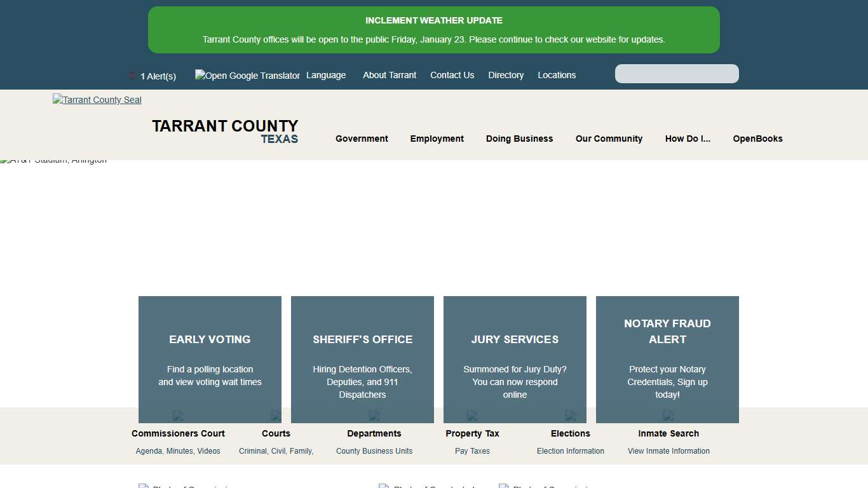The image size is (868, 488).
Task: Open View Inmate Information link
Action: pyautogui.click(x=668, y=451)
